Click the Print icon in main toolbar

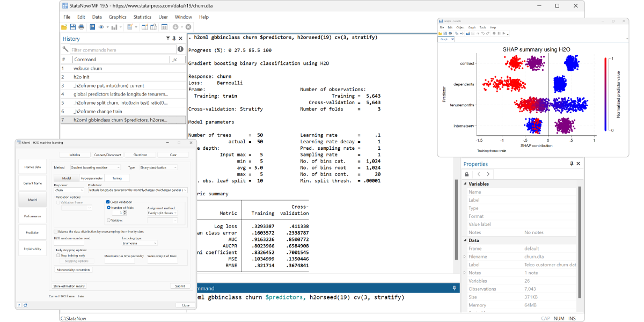tap(81, 27)
